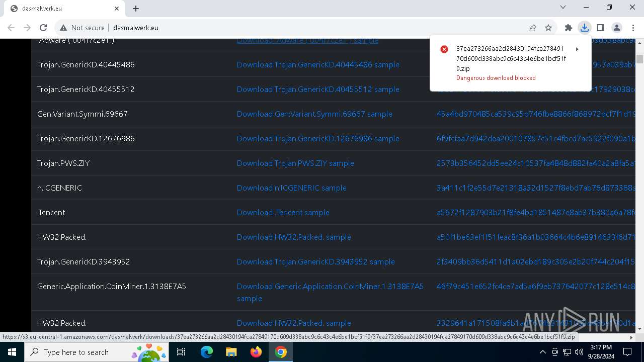The height and width of the screenshot is (362, 644).
Task: Open the Windows Start menu
Action: click(x=12, y=352)
